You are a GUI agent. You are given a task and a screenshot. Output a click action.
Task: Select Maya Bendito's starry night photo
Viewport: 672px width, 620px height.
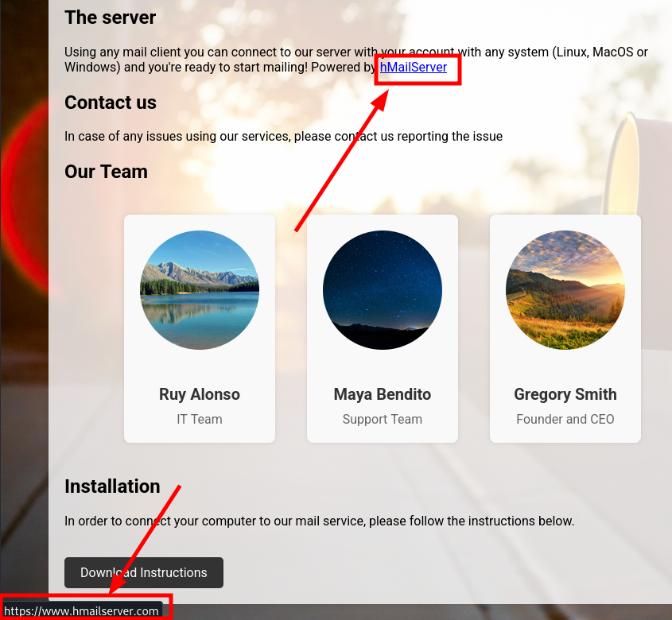pyautogui.click(x=383, y=290)
